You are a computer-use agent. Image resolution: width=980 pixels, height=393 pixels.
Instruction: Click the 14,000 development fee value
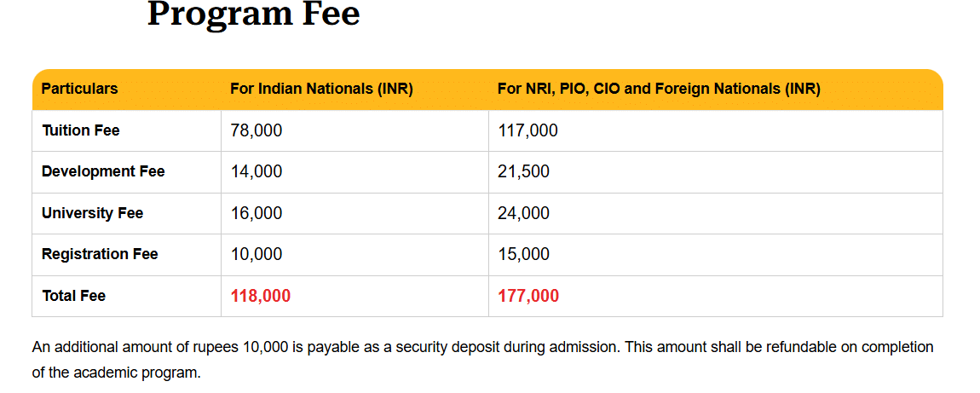pos(256,171)
